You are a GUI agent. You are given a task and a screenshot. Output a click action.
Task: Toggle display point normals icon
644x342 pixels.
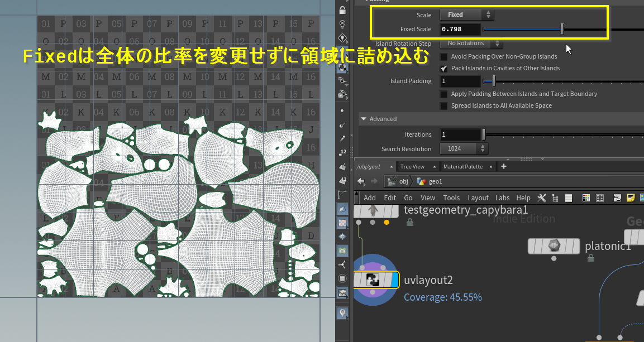click(x=342, y=124)
